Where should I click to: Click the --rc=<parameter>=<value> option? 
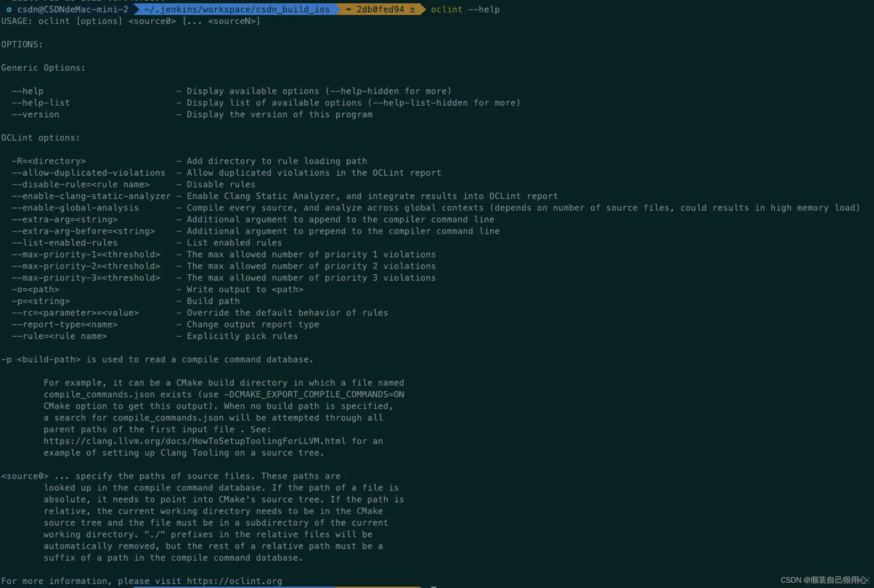tap(75, 313)
